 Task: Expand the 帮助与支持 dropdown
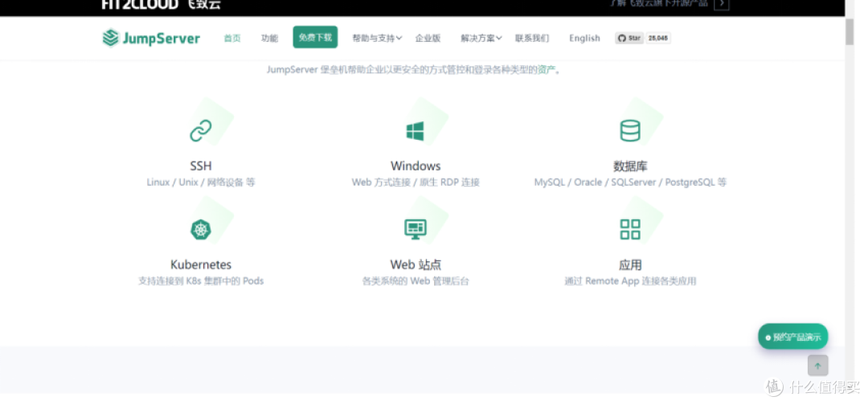pos(377,39)
